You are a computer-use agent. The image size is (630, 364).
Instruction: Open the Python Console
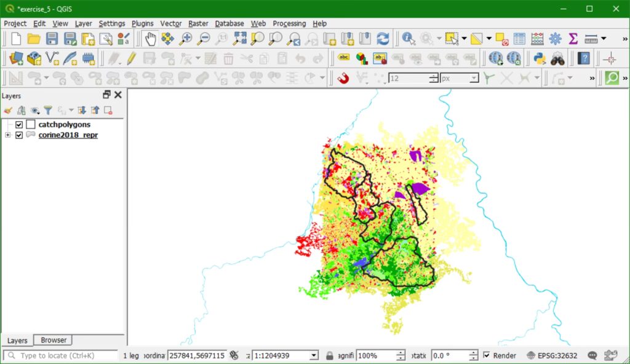point(540,58)
